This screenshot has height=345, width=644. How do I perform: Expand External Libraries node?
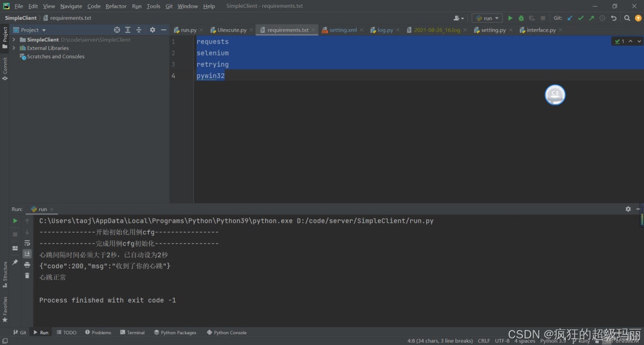(14, 48)
